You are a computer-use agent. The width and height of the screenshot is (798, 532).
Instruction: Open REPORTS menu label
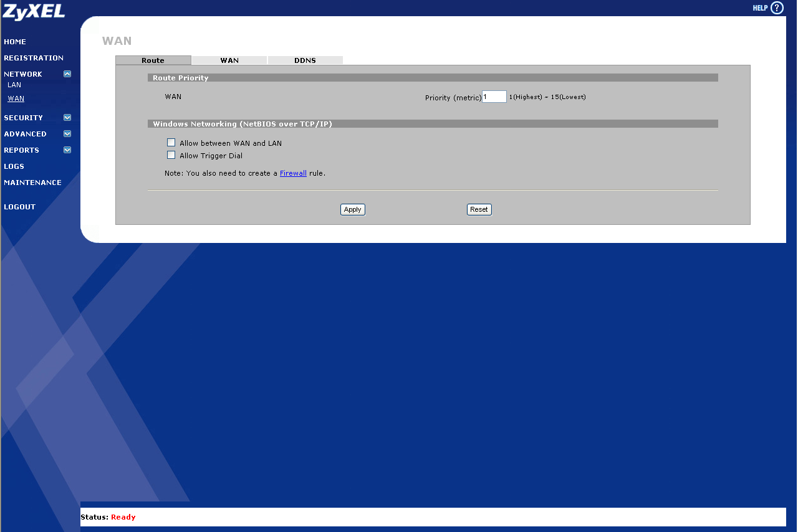pyautogui.click(x=22, y=150)
